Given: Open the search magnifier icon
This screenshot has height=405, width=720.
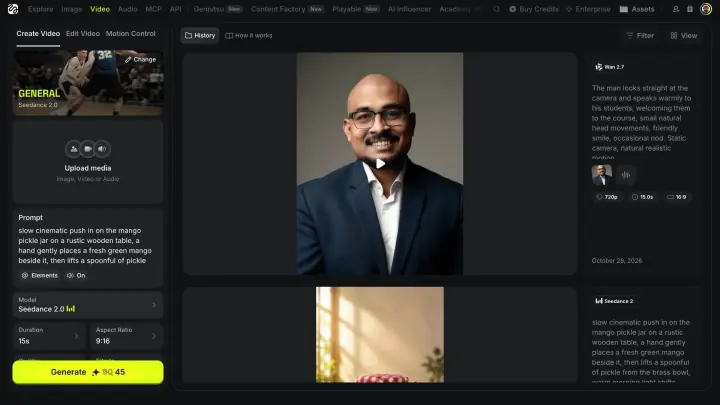Looking at the screenshot, I should pos(496,9).
